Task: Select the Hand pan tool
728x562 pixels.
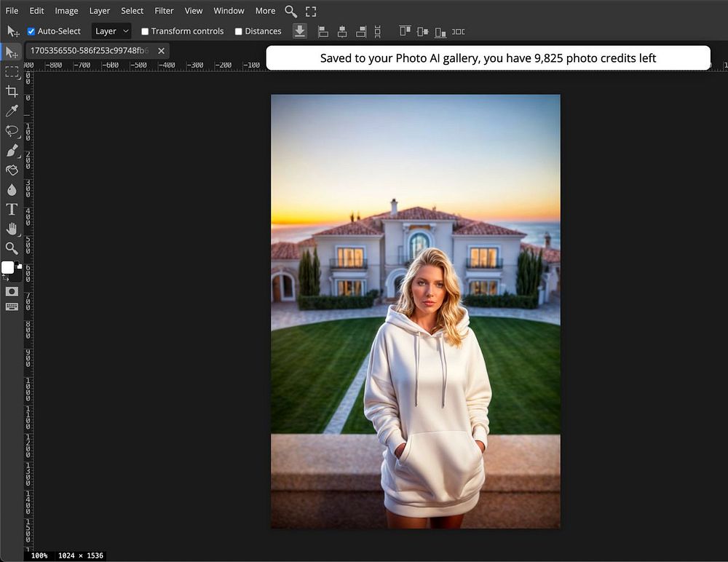Action: click(12, 229)
